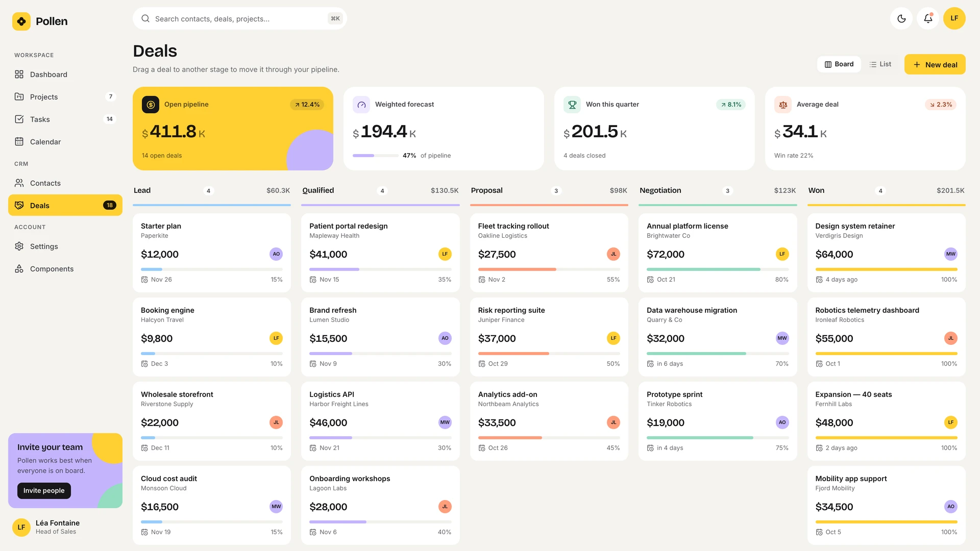Click the JL avatar on Fleet tracking rollout
The height and width of the screenshot is (551, 980).
coord(614,254)
